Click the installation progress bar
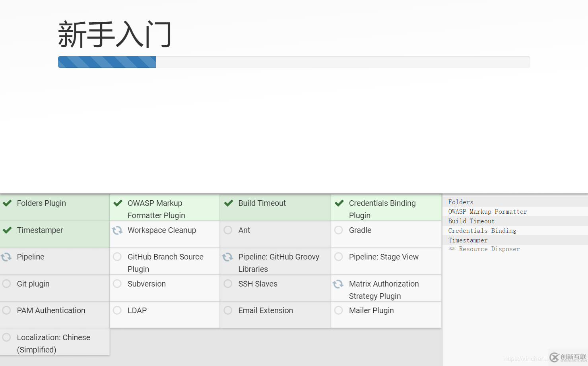 pyautogui.click(x=294, y=62)
